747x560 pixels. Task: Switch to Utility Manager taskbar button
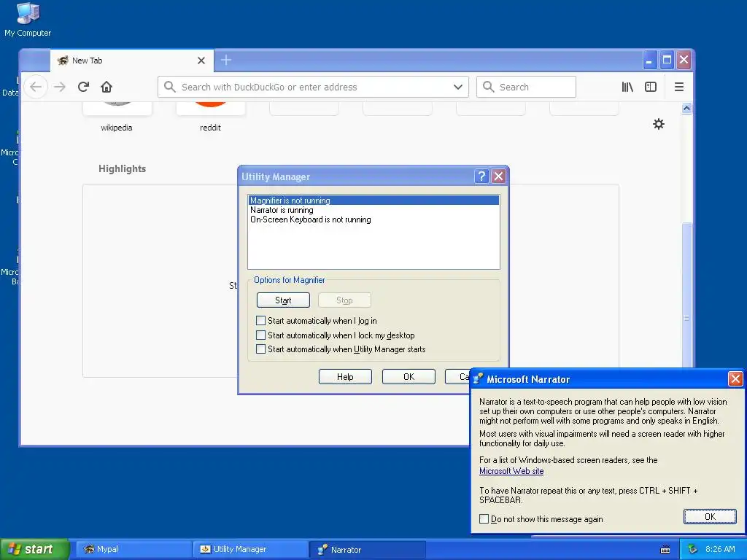pos(250,550)
